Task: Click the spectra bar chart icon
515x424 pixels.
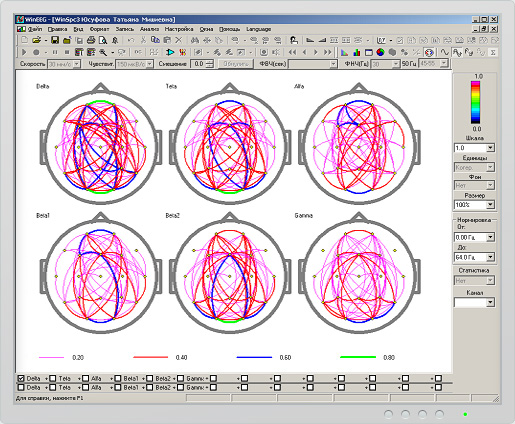Action: [357, 52]
